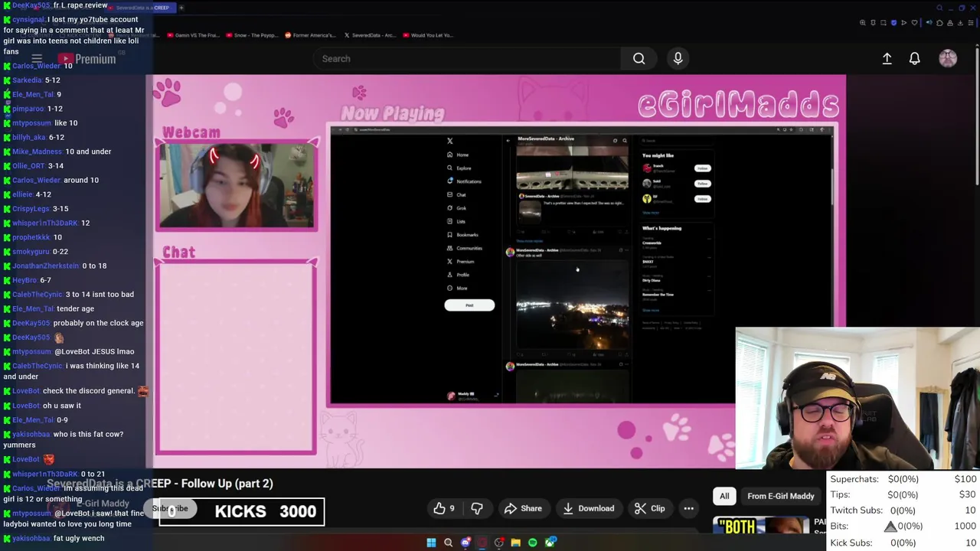Screen dimensions: 980x551
Task: Open more actions three-dot menu
Action: 688,508
